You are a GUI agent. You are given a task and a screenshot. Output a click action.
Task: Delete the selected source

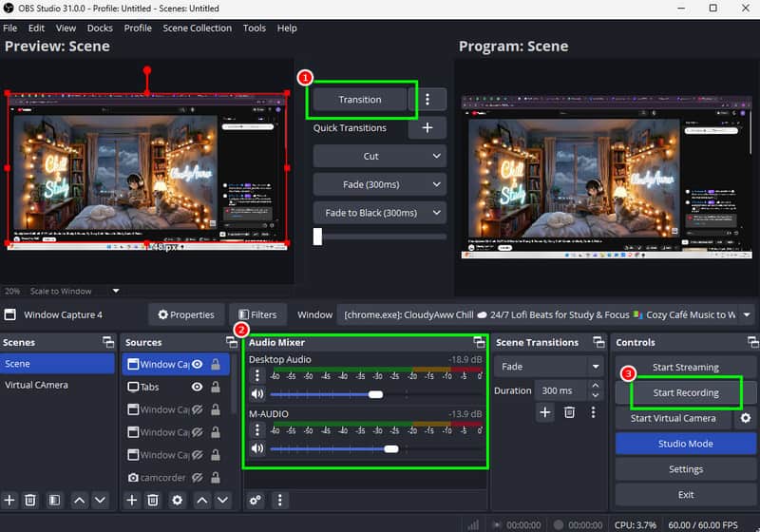click(153, 500)
